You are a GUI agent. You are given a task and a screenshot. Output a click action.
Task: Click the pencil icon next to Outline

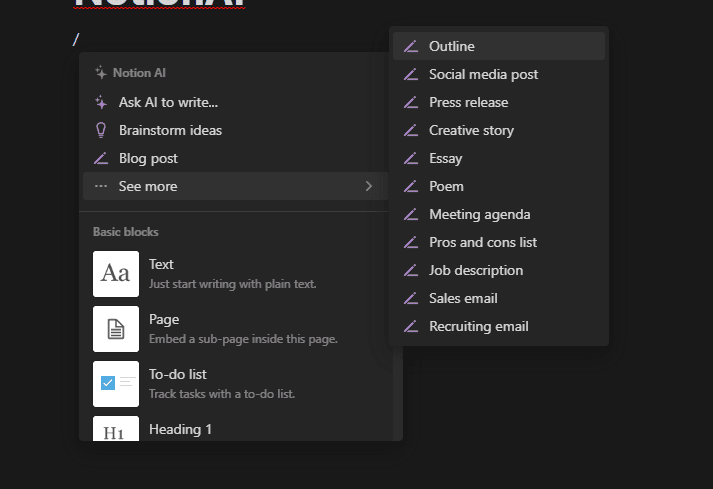point(411,46)
